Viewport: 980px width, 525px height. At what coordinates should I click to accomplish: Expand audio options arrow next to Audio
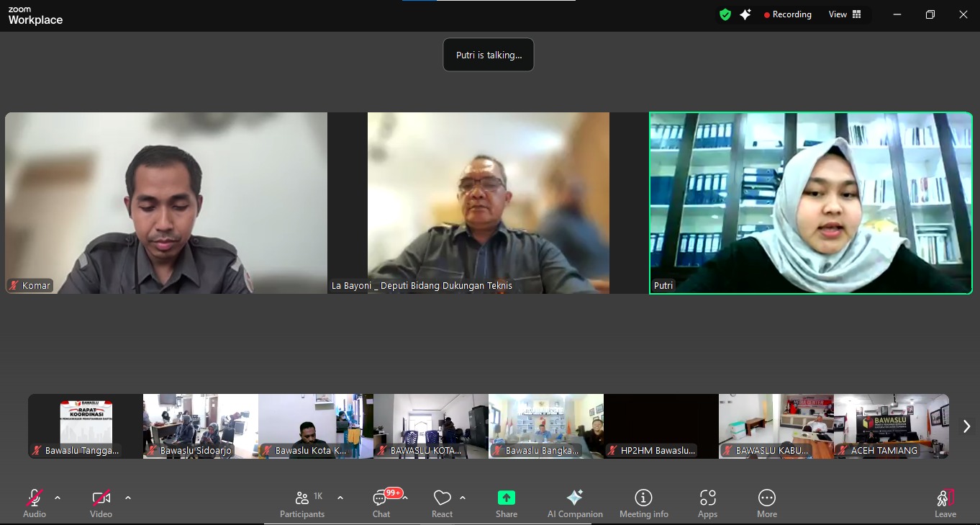58,498
